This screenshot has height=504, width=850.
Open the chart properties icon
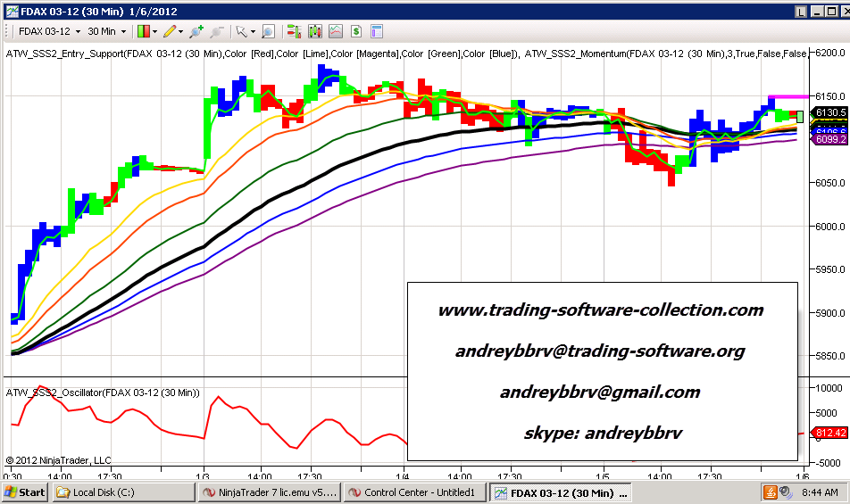click(x=376, y=31)
